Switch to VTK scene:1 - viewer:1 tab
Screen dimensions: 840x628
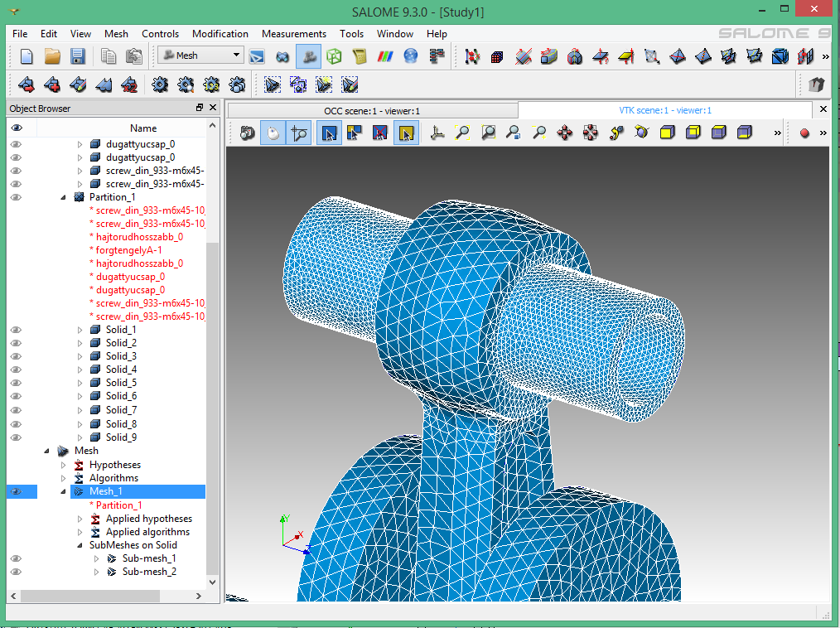(665, 110)
